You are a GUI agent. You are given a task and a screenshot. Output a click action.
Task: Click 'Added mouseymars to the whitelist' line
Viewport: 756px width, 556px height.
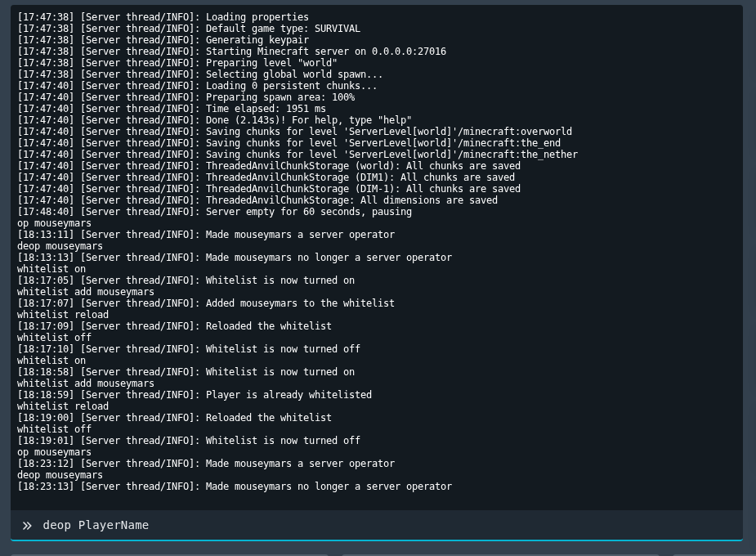(x=206, y=303)
